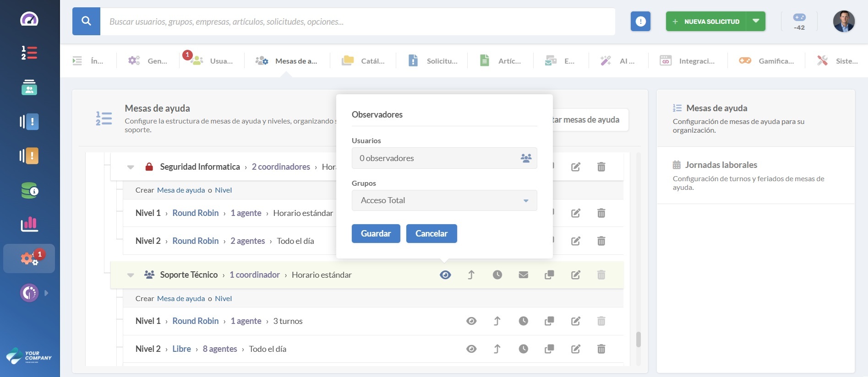
Task: Expand the sidebar arrow next to purple icon
Action: (46, 293)
